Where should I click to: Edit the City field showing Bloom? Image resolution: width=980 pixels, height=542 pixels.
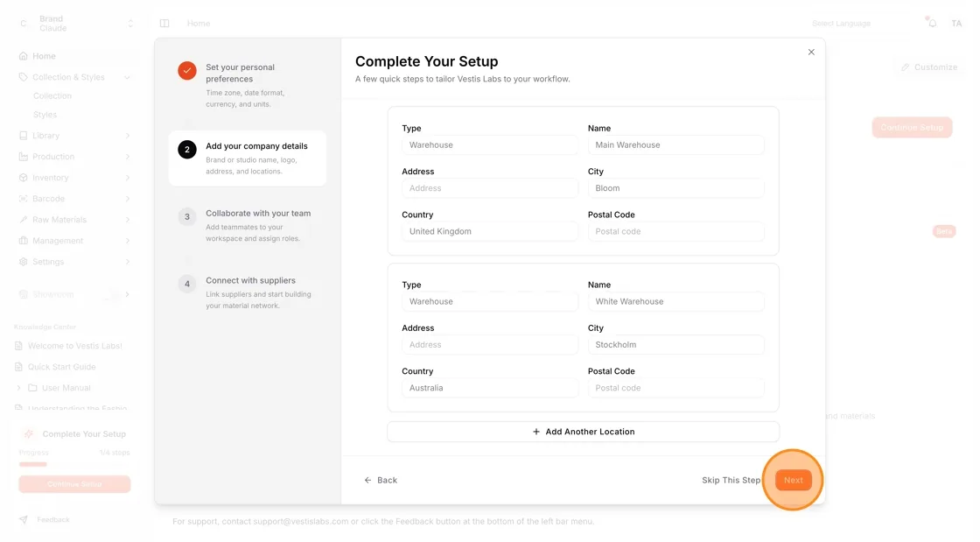pos(675,188)
